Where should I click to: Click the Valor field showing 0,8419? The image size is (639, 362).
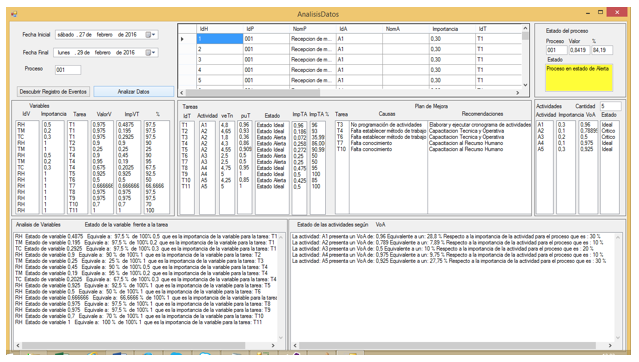[x=579, y=50]
